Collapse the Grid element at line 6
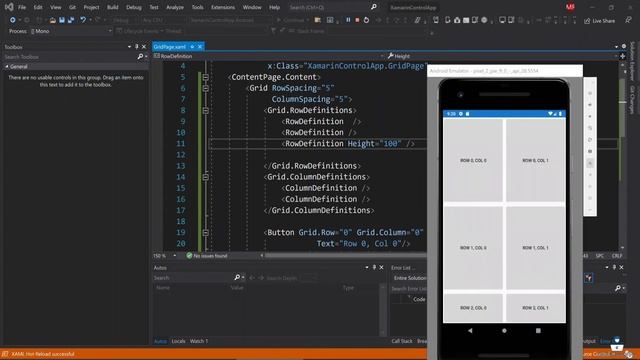 (x=206, y=88)
